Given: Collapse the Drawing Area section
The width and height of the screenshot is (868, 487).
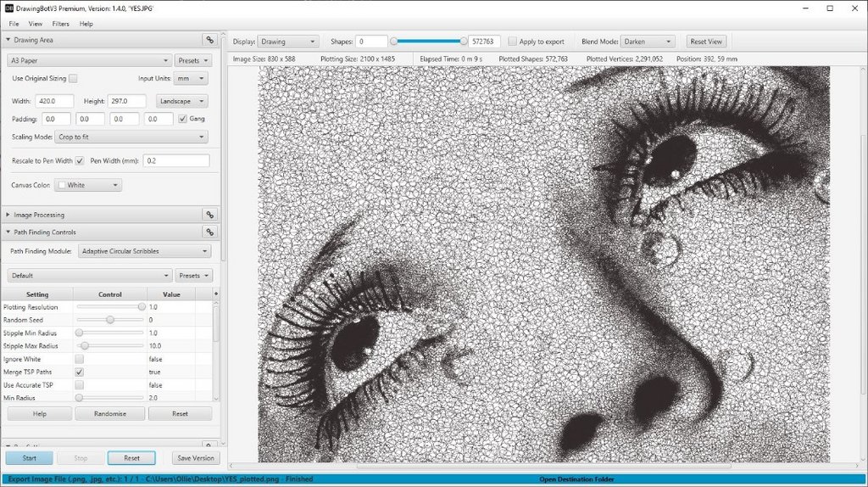Looking at the screenshot, I should point(8,40).
